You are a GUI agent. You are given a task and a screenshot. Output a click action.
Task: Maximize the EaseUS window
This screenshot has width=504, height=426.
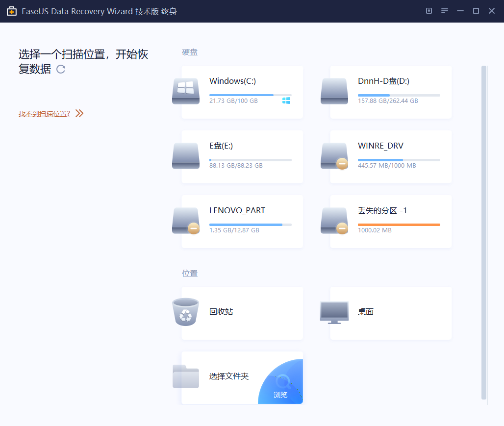click(476, 11)
